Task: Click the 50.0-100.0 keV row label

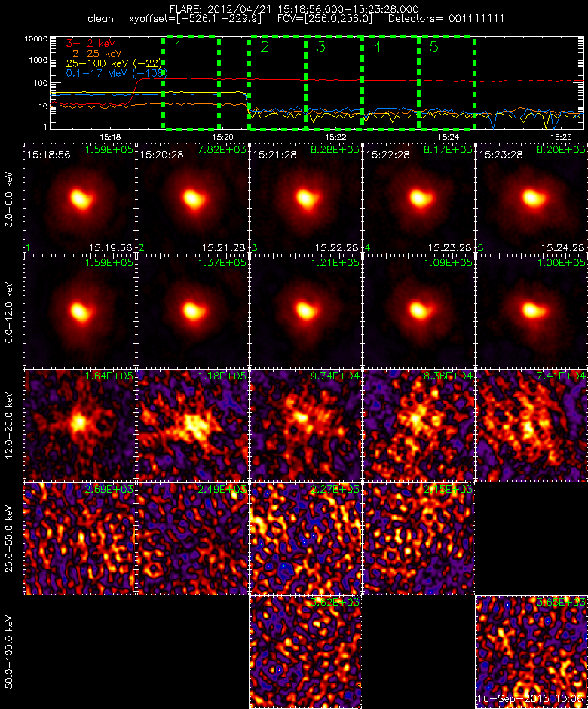Action: (x=9, y=652)
